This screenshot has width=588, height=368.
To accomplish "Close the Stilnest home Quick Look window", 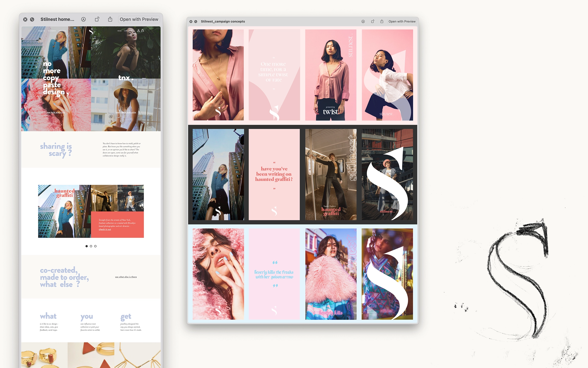I will click(25, 19).
